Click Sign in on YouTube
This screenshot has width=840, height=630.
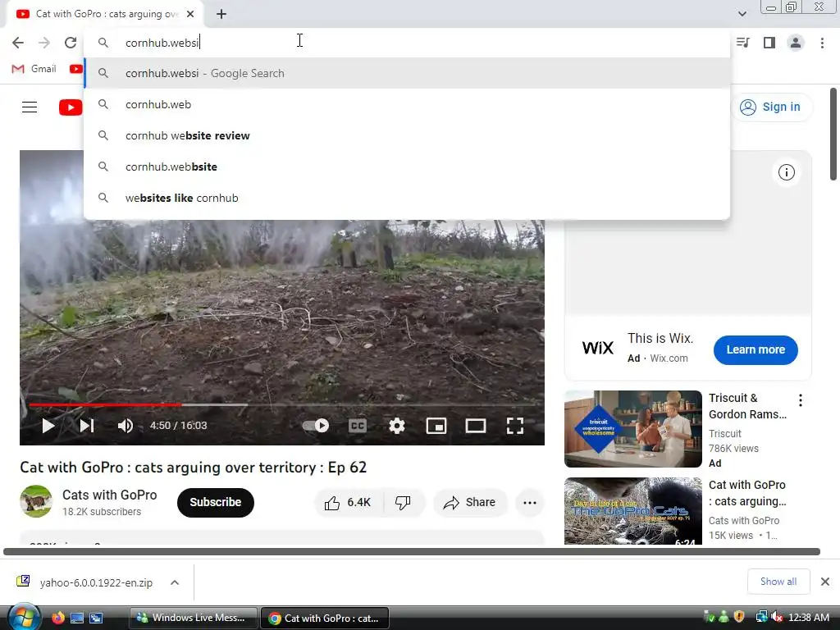pyautogui.click(x=771, y=107)
